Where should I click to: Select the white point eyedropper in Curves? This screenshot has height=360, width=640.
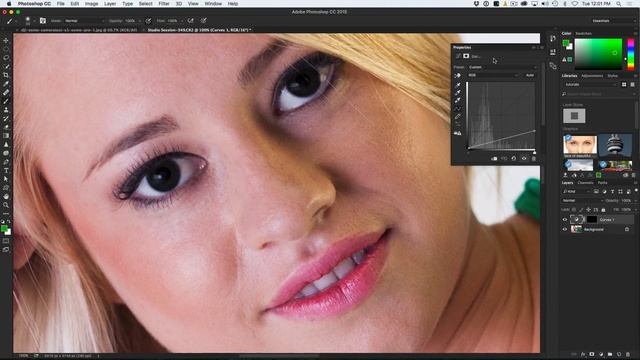pyautogui.click(x=458, y=101)
